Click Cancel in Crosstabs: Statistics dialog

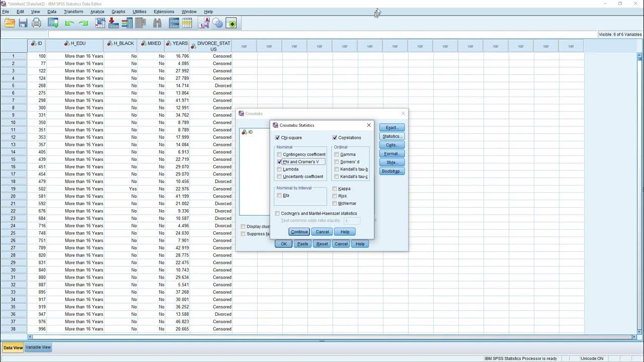(322, 232)
